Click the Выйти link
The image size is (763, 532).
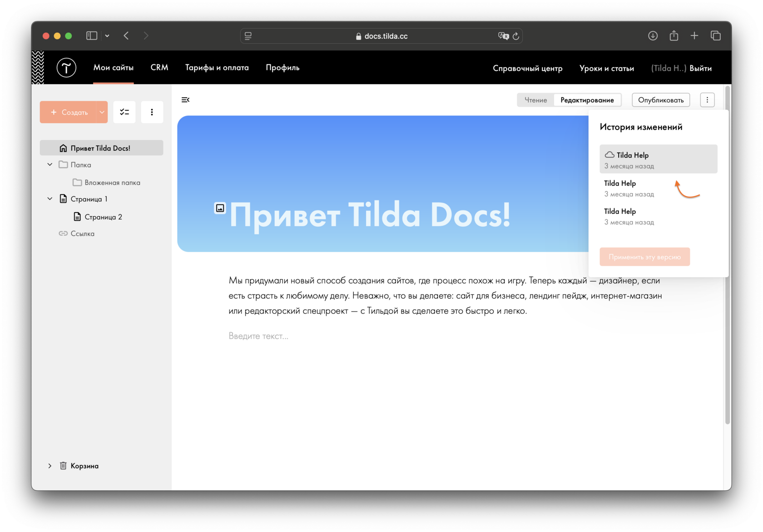(701, 68)
